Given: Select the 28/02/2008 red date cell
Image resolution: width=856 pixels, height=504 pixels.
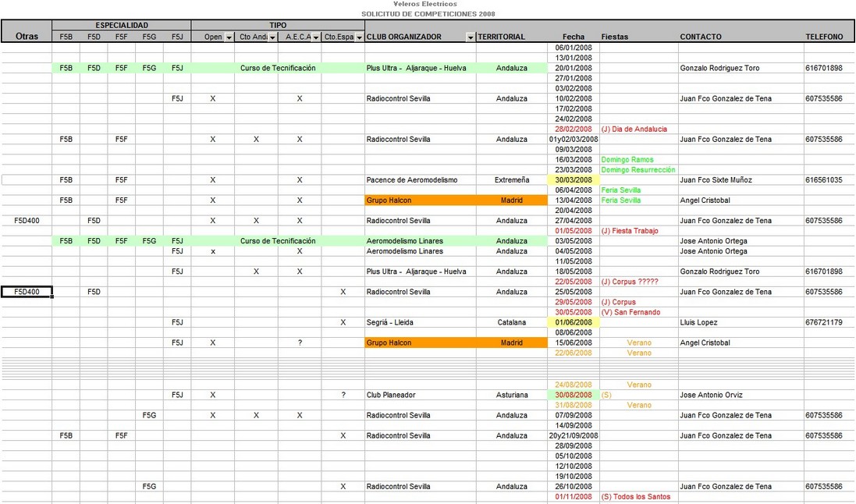Looking at the screenshot, I should pos(574,129).
